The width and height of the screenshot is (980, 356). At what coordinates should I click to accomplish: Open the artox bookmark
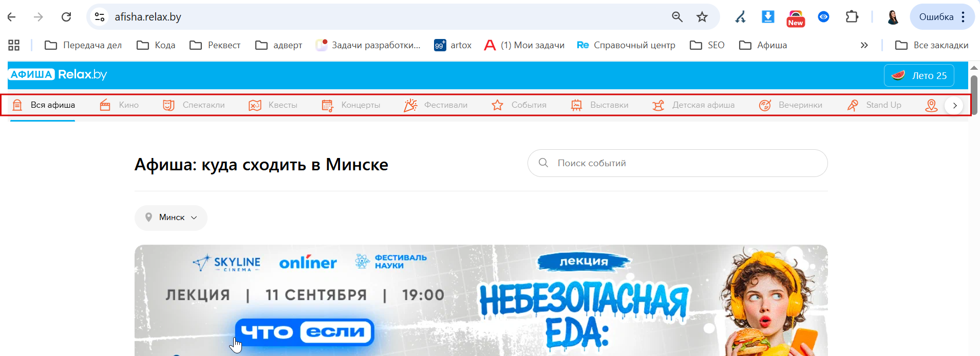tap(453, 45)
